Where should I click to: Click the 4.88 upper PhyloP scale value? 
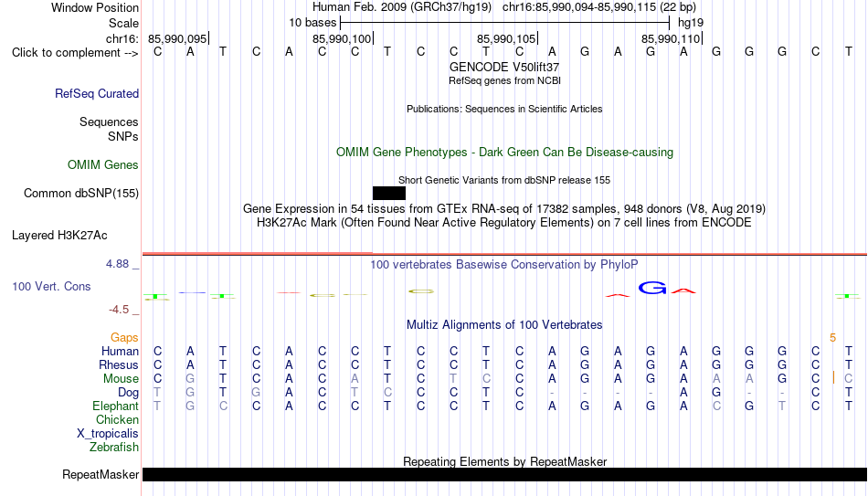[x=117, y=264]
